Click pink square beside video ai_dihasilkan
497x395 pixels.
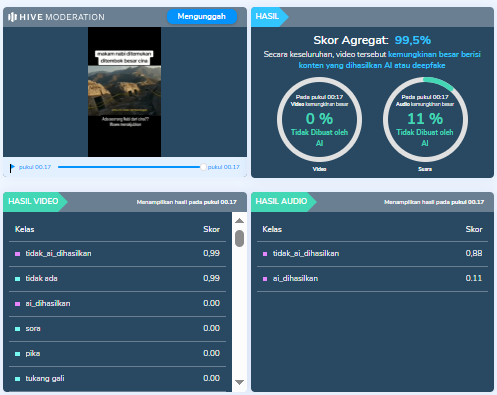pyautogui.click(x=18, y=304)
